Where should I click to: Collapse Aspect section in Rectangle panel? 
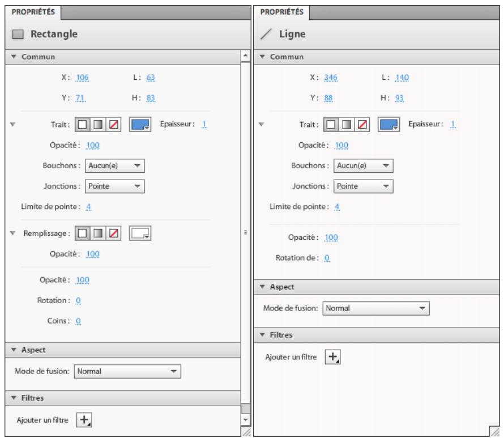14,350
